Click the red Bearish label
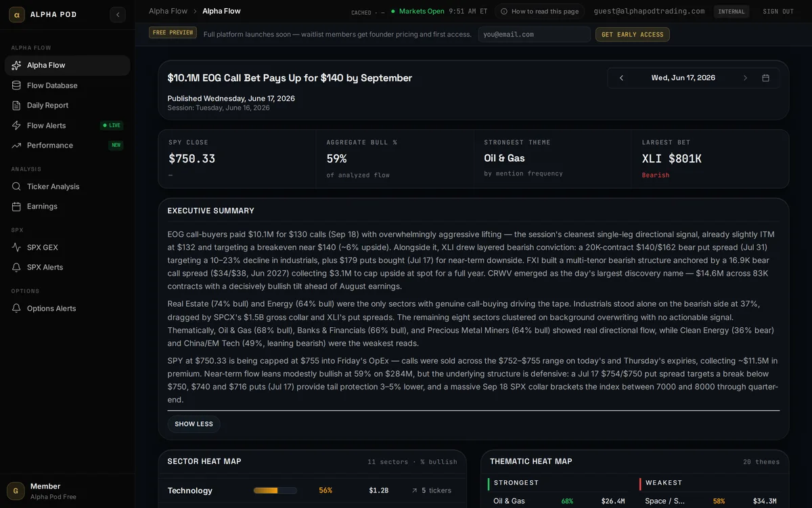This screenshot has height=508, width=812. pos(656,175)
